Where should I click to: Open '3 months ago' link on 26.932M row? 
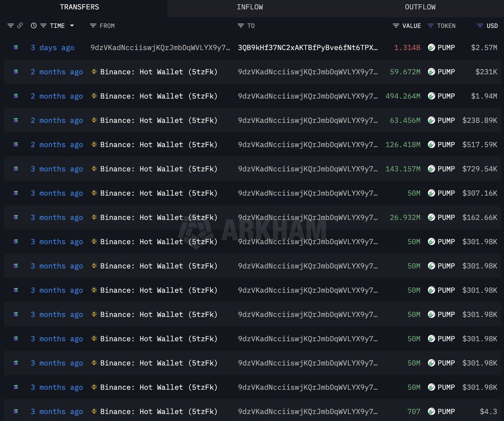57,217
